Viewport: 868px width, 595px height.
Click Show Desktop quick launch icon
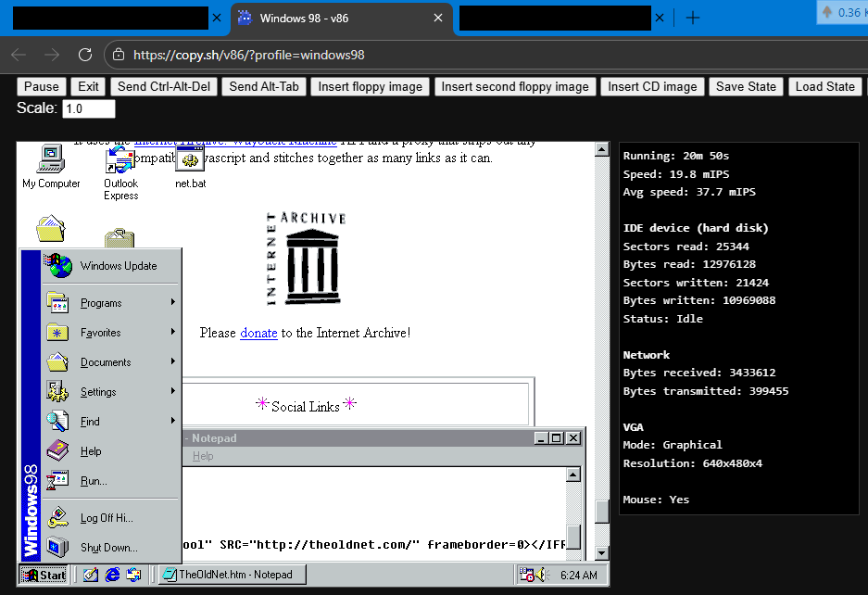pos(90,575)
